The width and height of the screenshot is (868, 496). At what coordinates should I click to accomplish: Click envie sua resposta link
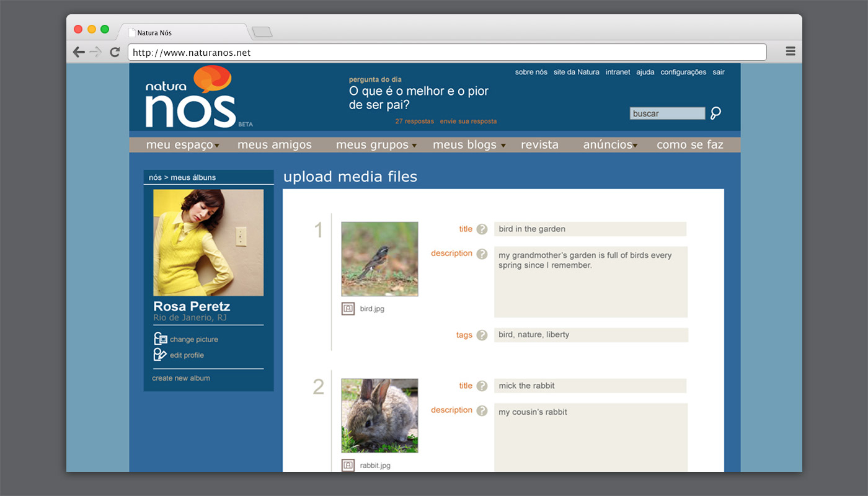468,122
